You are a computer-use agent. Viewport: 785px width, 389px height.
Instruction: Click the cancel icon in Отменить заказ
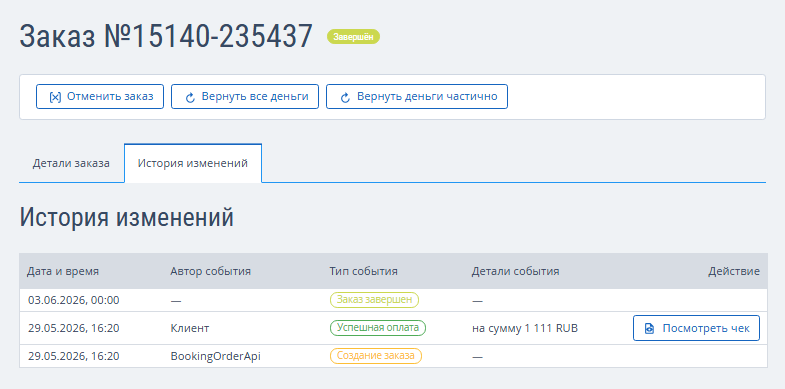click(55, 97)
